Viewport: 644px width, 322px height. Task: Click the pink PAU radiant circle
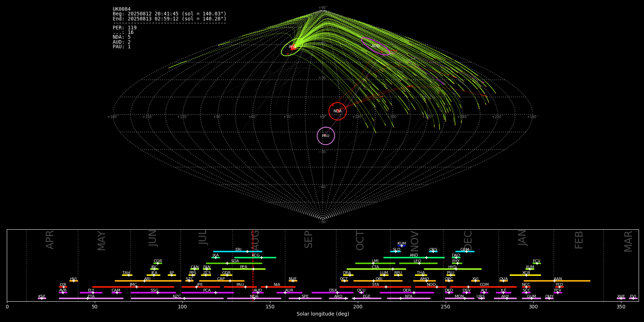pyautogui.click(x=326, y=136)
